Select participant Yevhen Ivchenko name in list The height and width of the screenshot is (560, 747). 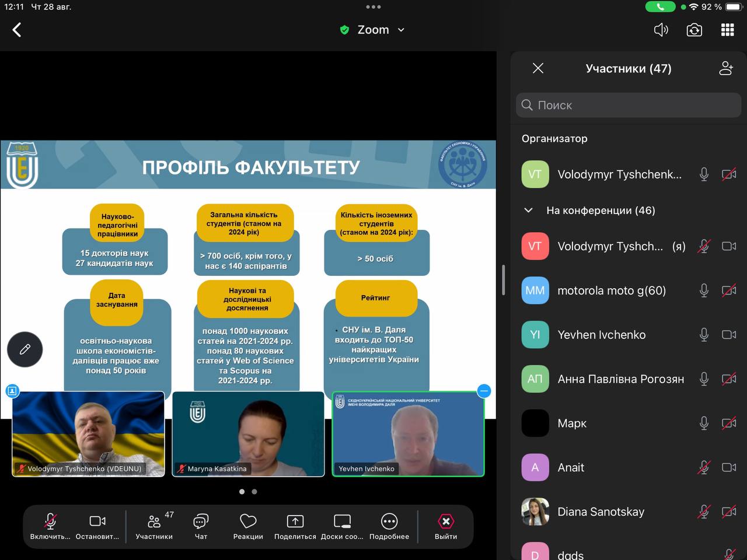point(601,334)
